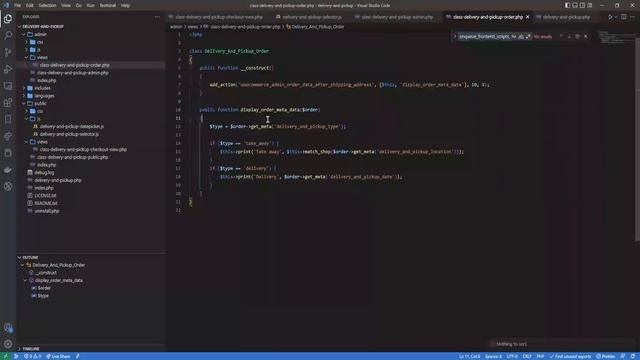Viewport: 640px width, 360px height.
Task: Open the Source Control view
Action: [x=8, y=52]
